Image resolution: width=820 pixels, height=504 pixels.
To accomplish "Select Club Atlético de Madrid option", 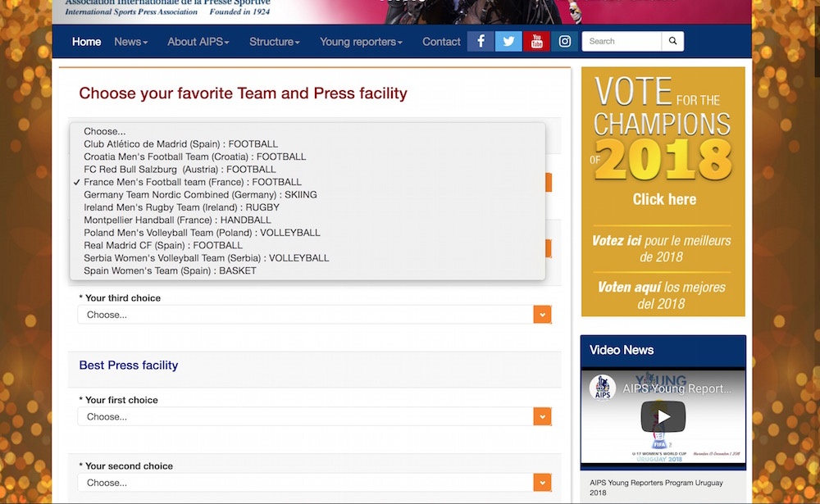I will pos(307,143).
